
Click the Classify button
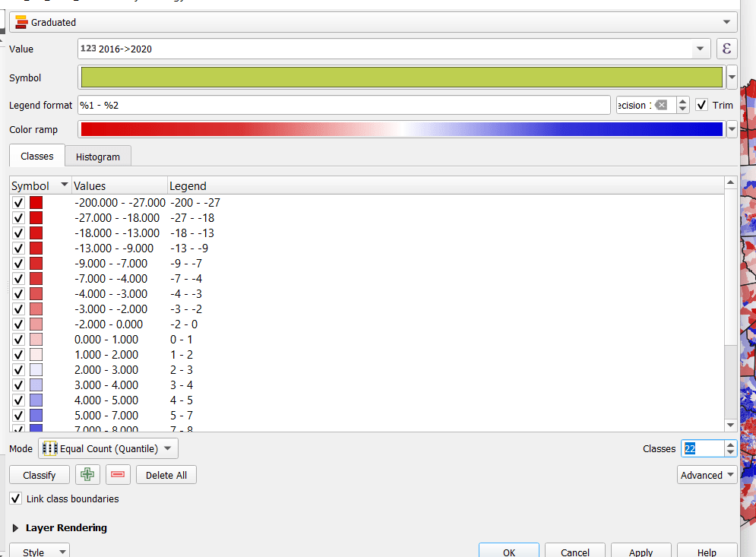tap(39, 474)
